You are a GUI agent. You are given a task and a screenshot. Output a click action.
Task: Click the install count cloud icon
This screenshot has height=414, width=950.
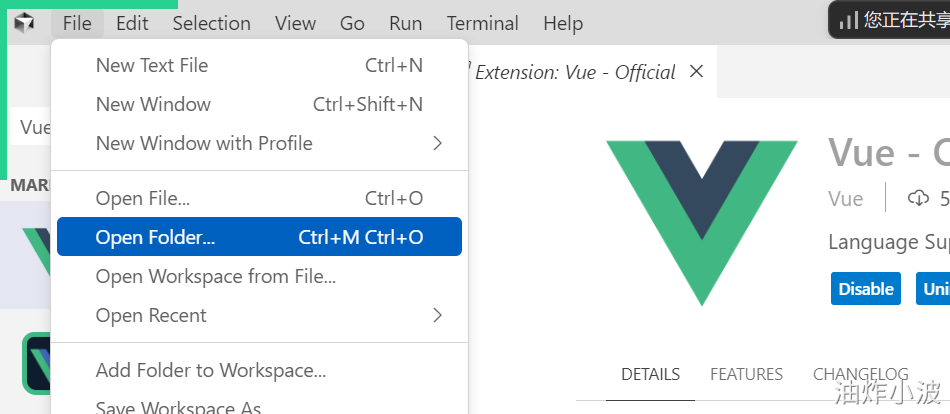(918, 198)
